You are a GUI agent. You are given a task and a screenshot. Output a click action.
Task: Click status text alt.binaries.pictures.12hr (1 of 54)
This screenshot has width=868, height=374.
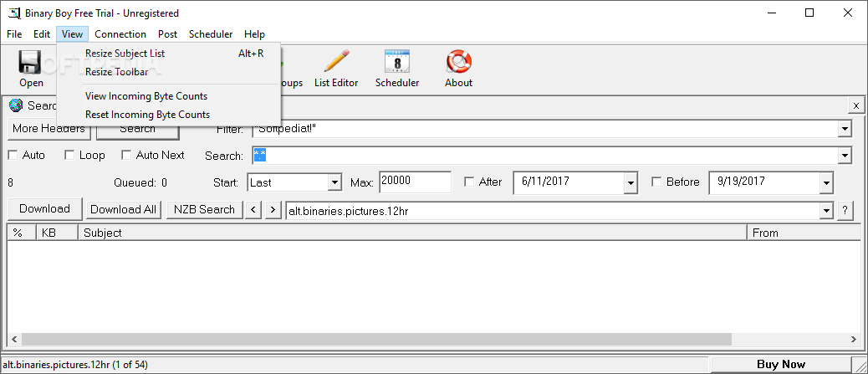[x=75, y=365]
